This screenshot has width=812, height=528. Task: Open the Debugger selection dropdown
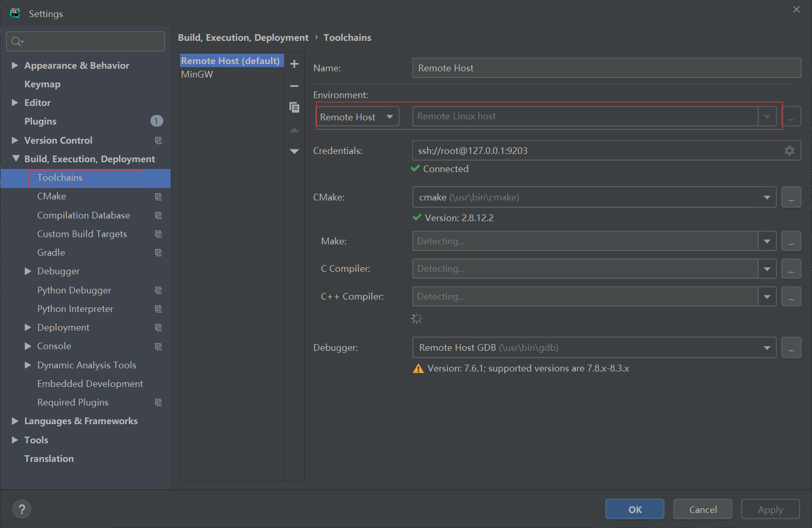767,348
